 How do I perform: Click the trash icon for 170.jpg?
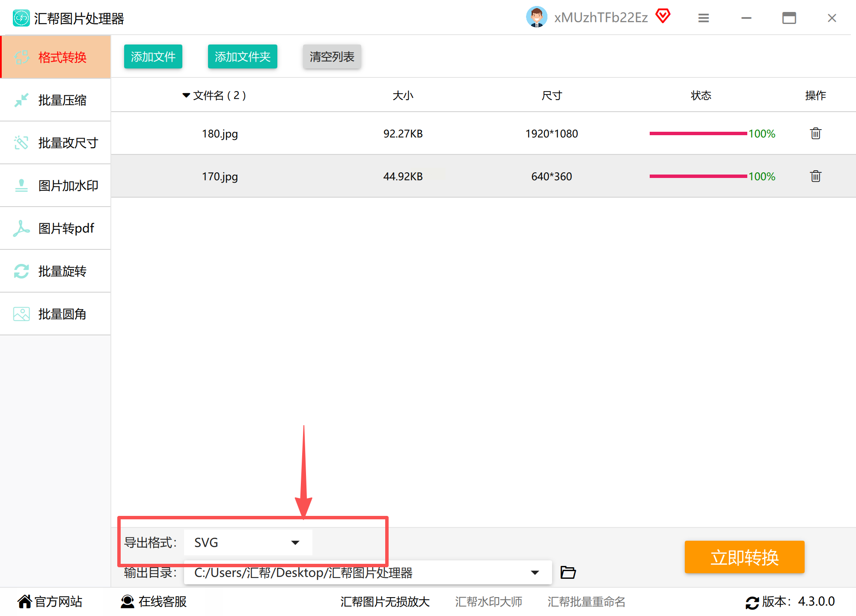click(x=815, y=176)
